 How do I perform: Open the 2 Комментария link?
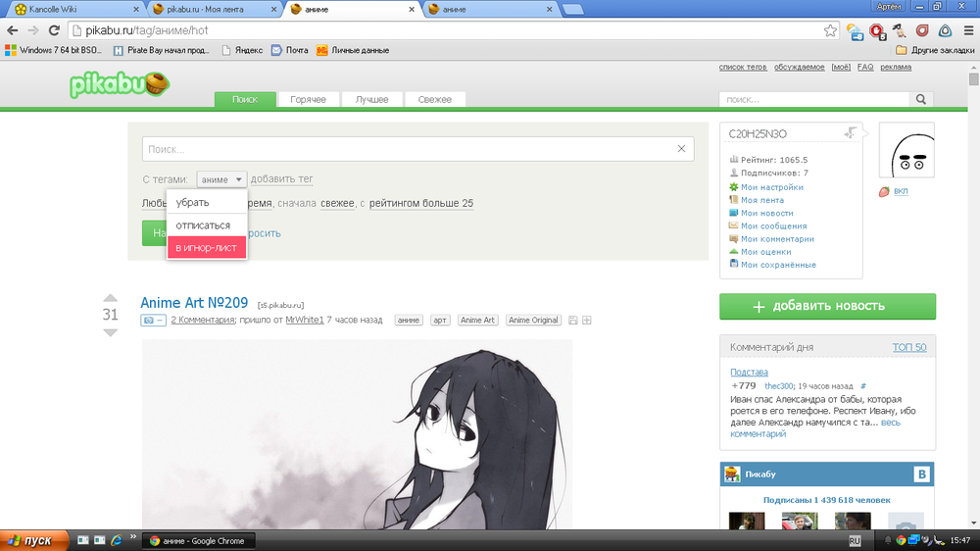click(203, 321)
